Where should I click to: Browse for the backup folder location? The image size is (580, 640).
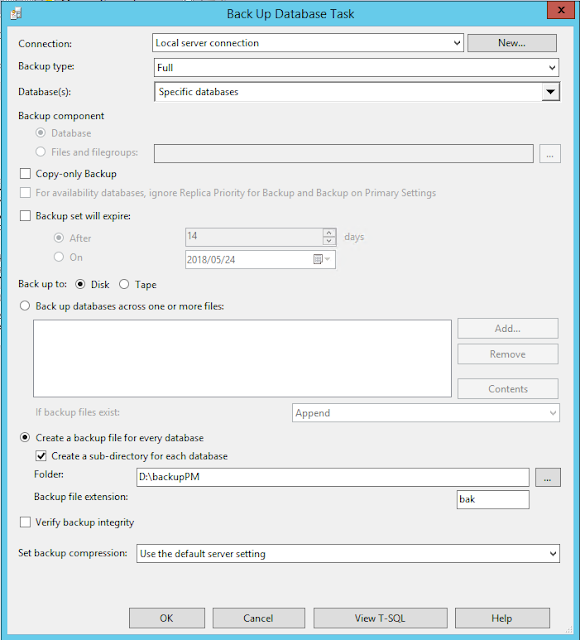tap(548, 477)
